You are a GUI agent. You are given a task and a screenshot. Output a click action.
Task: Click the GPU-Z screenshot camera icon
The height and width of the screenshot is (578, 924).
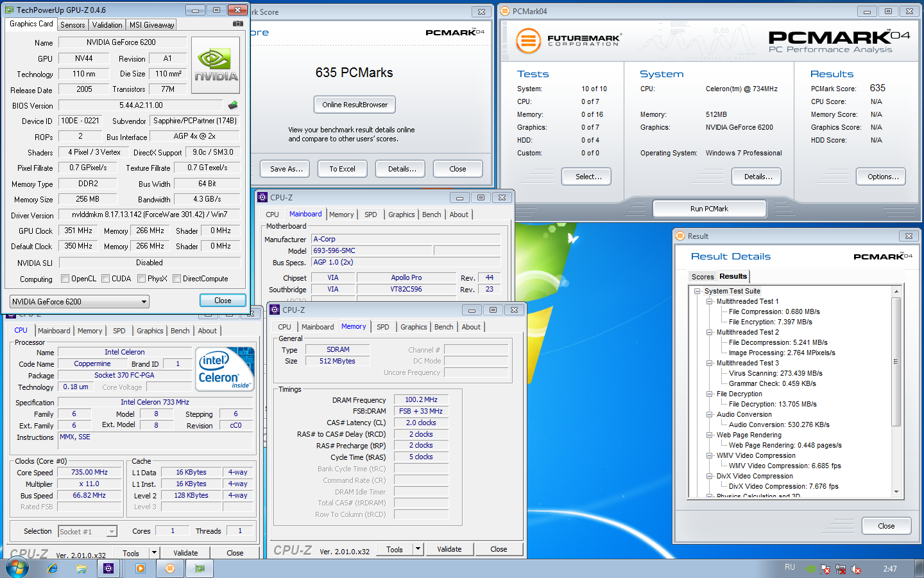click(x=238, y=24)
